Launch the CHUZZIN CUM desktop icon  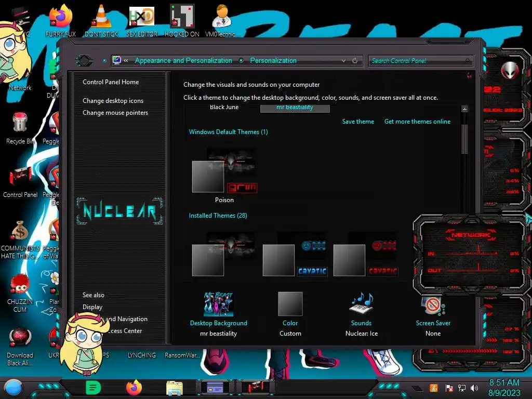20,293
